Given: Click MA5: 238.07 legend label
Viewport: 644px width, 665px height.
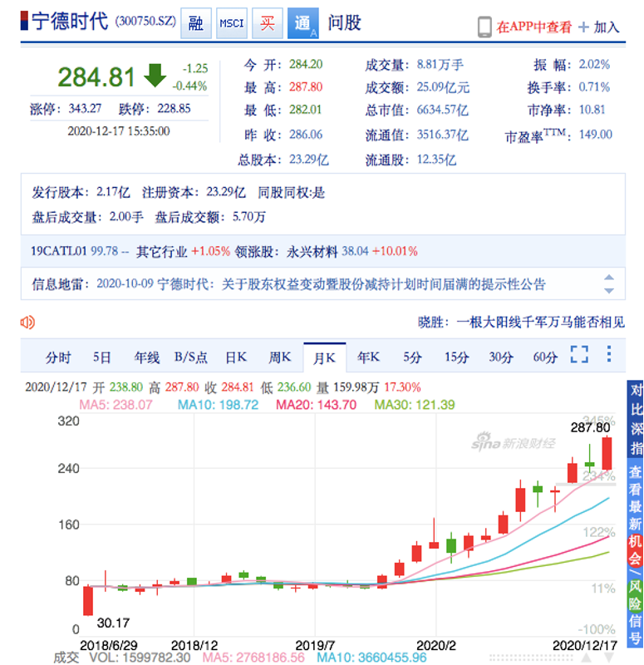Looking at the screenshot, I should (x=116, y=405).
